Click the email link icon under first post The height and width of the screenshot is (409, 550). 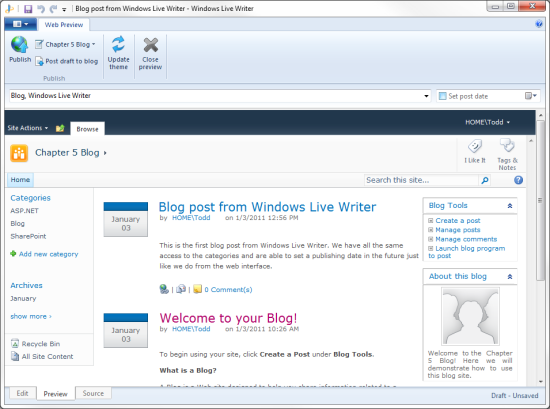coord(181,289)
